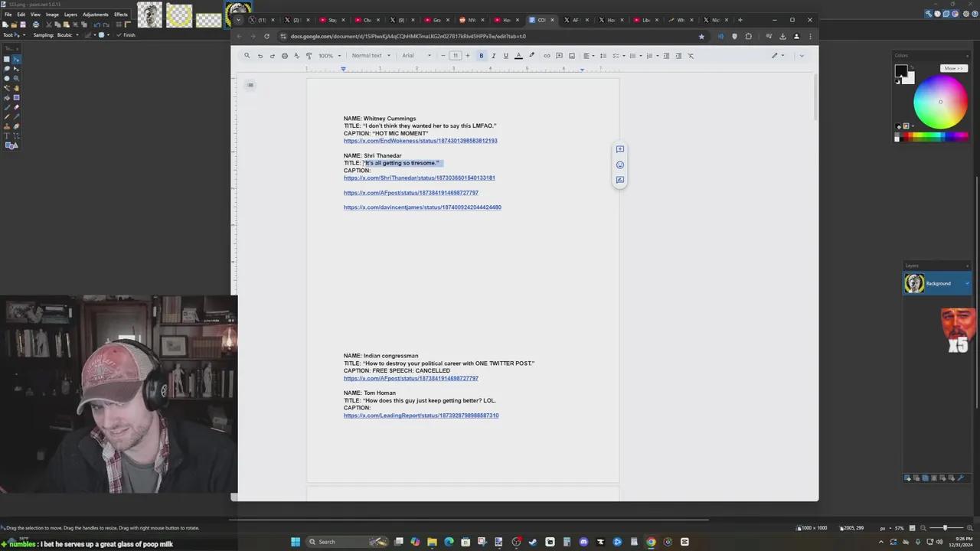
Task: Open the checklist dropdown in Docs toolbar
Action: click(x=617, y=55)
